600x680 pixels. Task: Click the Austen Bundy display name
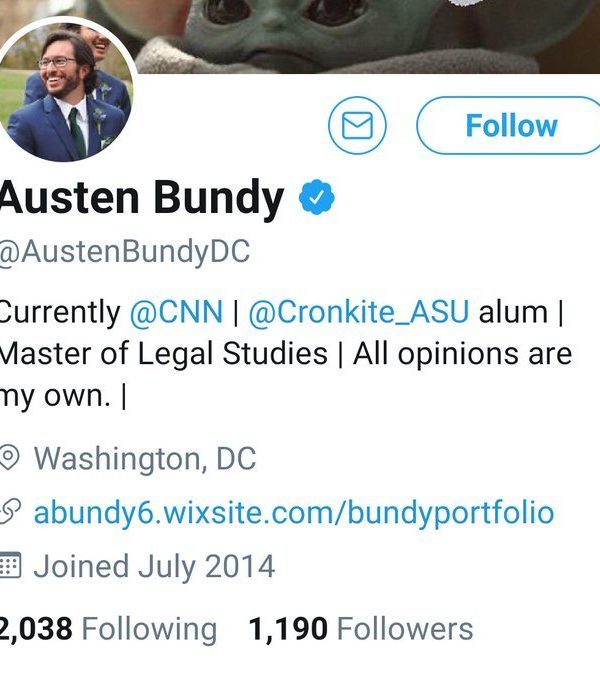[x=141, y=198]
